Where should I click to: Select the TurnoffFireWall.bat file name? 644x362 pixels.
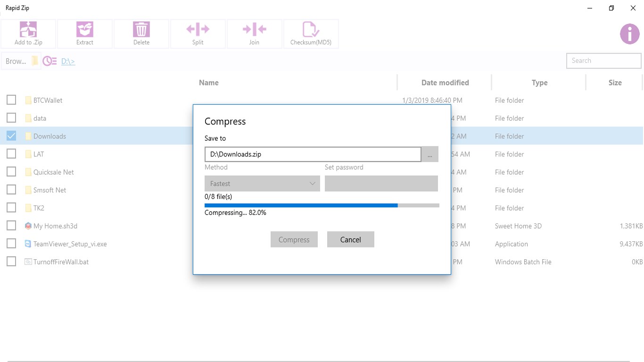point(61,262)
